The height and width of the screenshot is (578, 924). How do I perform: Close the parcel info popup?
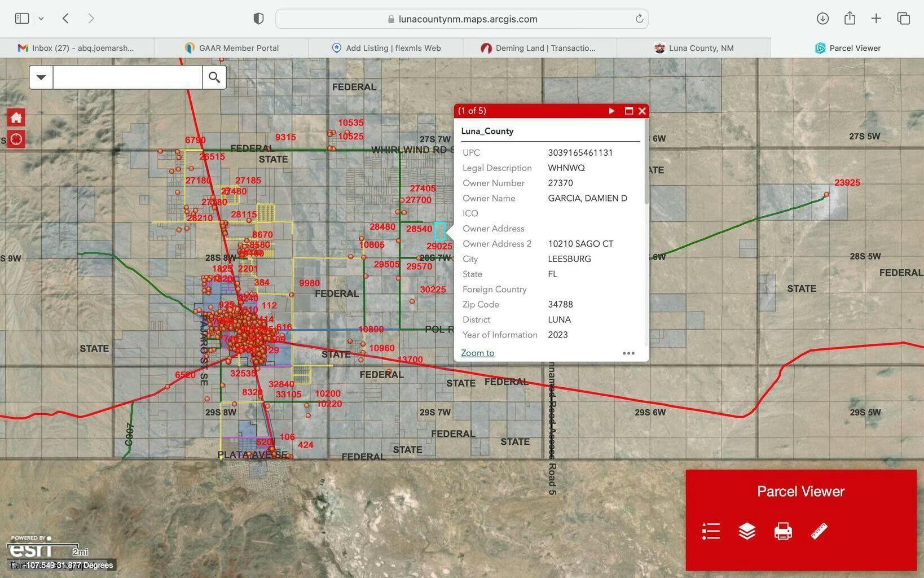pos(642,111)
